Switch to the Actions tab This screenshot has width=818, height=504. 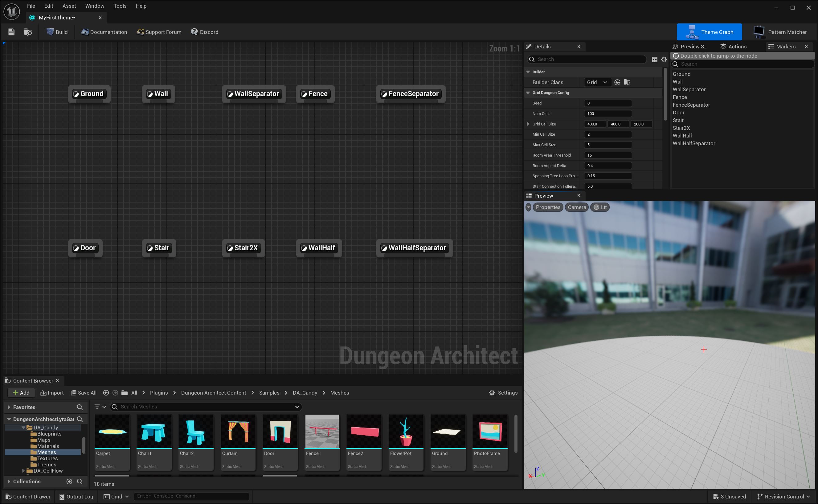733,47
